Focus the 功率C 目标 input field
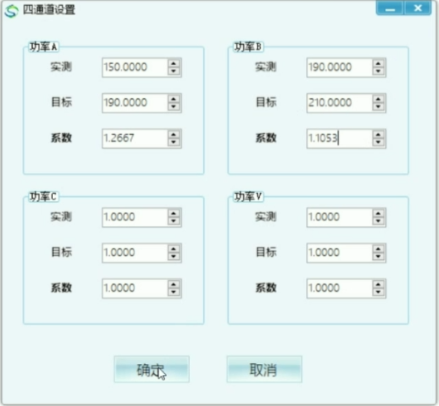Screen dimensions: 439x406 click(135, 253)
